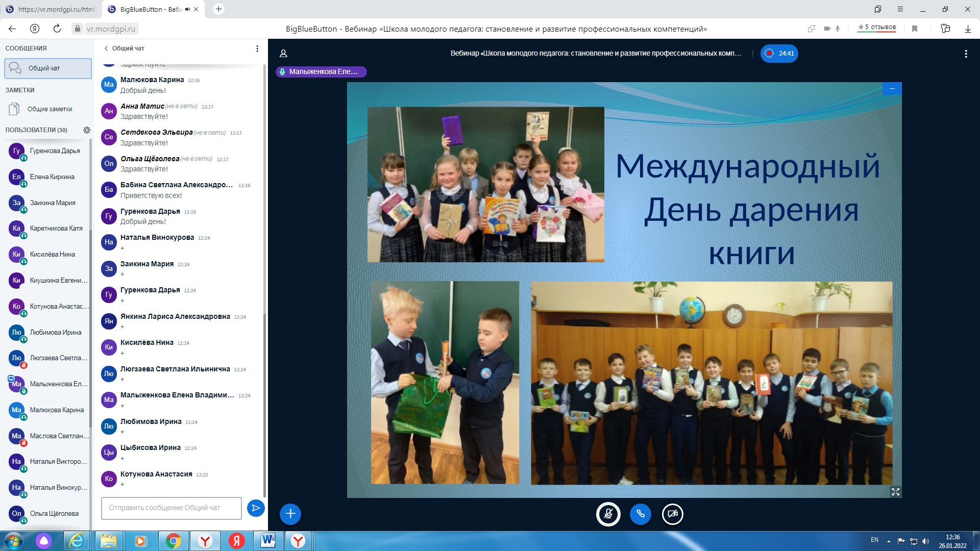Open the Yandex home button
The width and height of the screenshot is (980, 551).
tap(35, 29)
